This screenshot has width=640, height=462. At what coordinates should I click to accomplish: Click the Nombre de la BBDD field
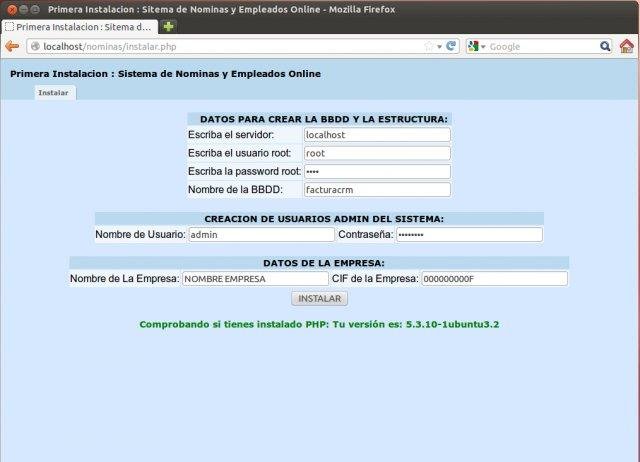[x=377, y=190]
